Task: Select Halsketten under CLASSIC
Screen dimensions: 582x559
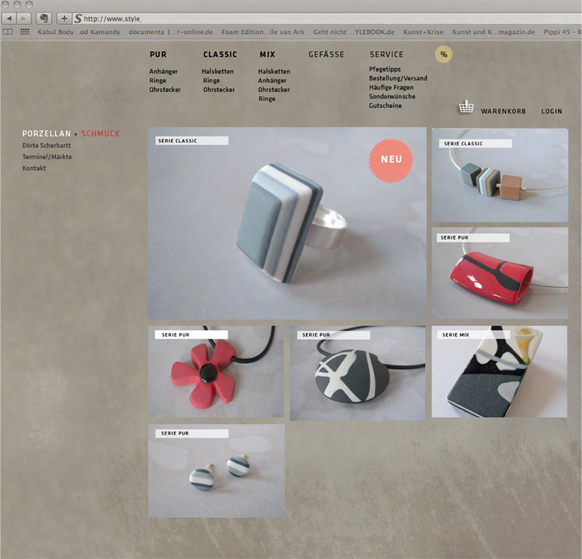Action: [x=218, y=71]
